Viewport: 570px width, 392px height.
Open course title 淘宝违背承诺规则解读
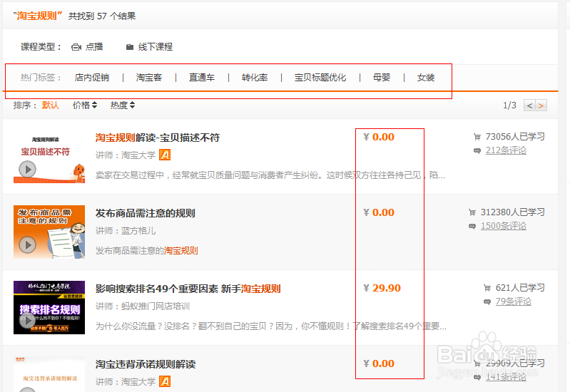click(146, 364)
